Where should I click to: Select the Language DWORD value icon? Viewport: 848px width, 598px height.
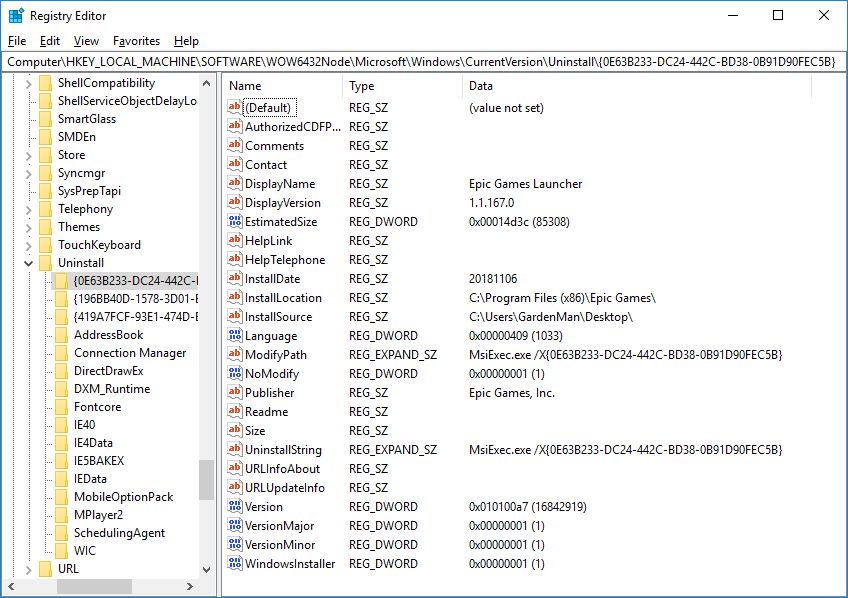(x=235, y=335)
